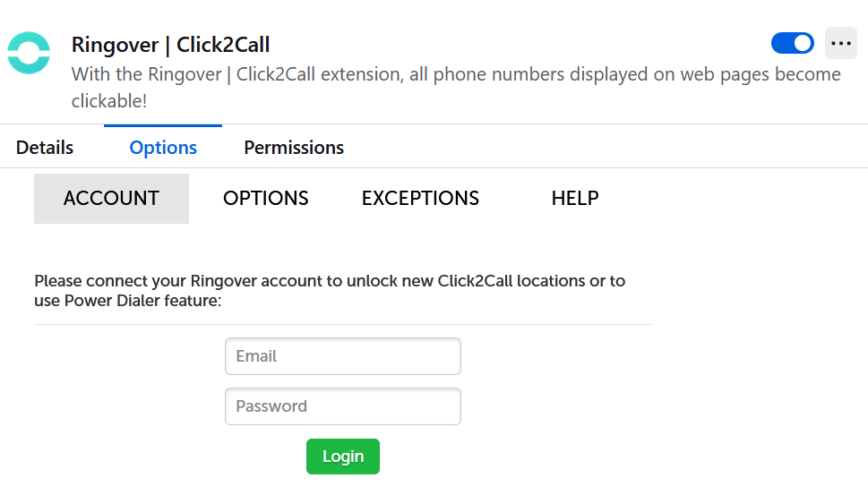Go to the uppercase OPTIONS section
868x495 pixels.
click(x=266, y=198)
